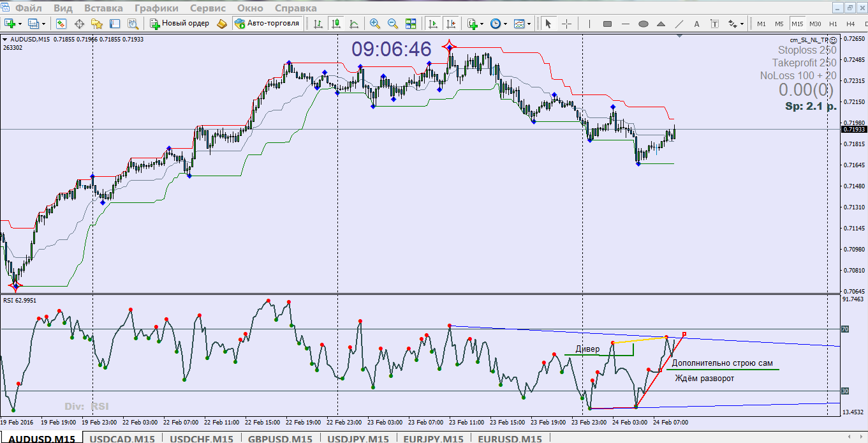The image size is (868, 443).
Task: Select the trendline tool
Action: pyautogui.click(x=679, y=24)
